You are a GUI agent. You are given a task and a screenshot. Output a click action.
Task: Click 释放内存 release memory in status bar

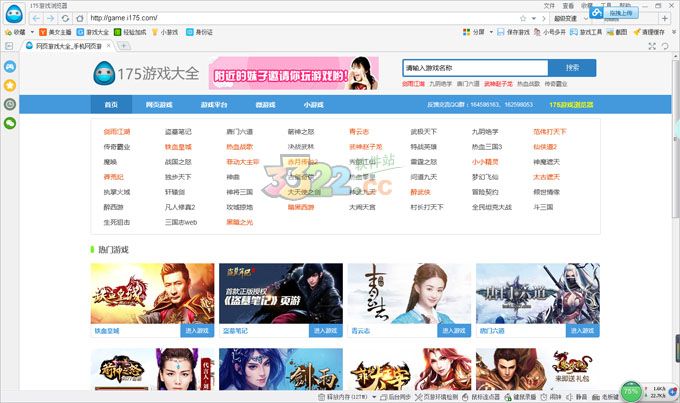coord(343,397)
